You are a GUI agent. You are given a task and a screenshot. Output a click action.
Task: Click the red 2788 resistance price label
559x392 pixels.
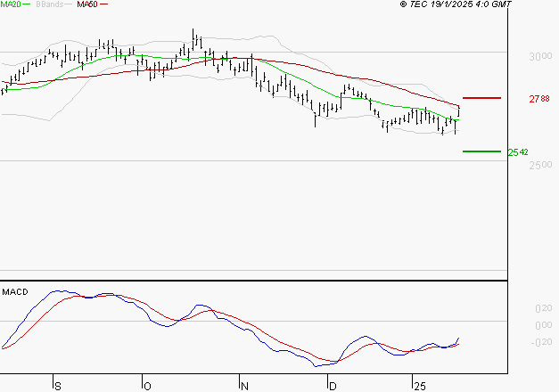coord(538,99)
